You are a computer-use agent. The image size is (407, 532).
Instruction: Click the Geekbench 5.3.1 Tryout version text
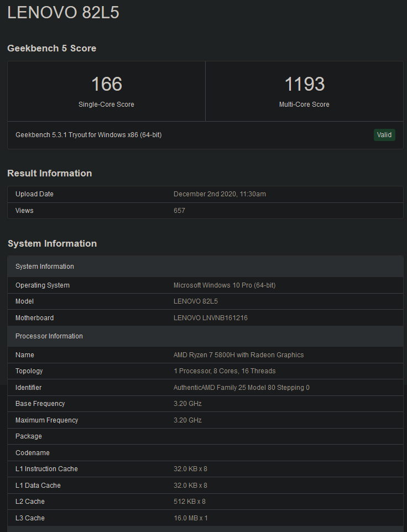coord(88,135)
